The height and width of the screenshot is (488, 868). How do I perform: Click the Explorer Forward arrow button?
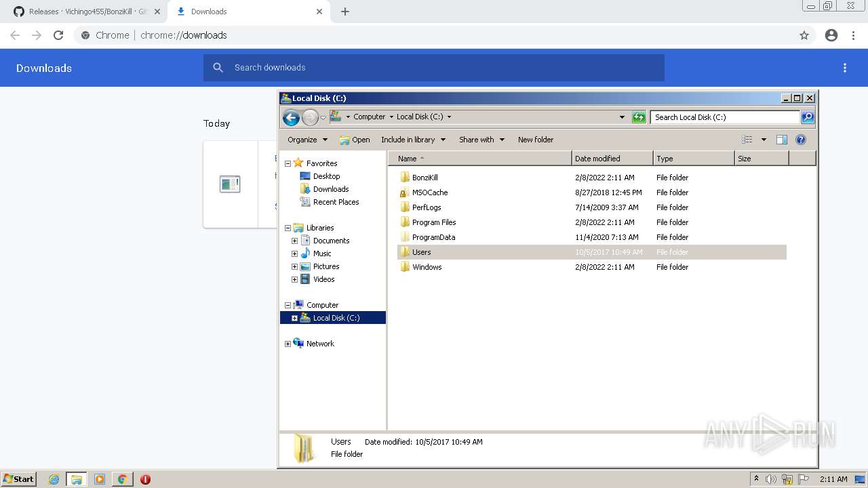click(x=310, y=117)
